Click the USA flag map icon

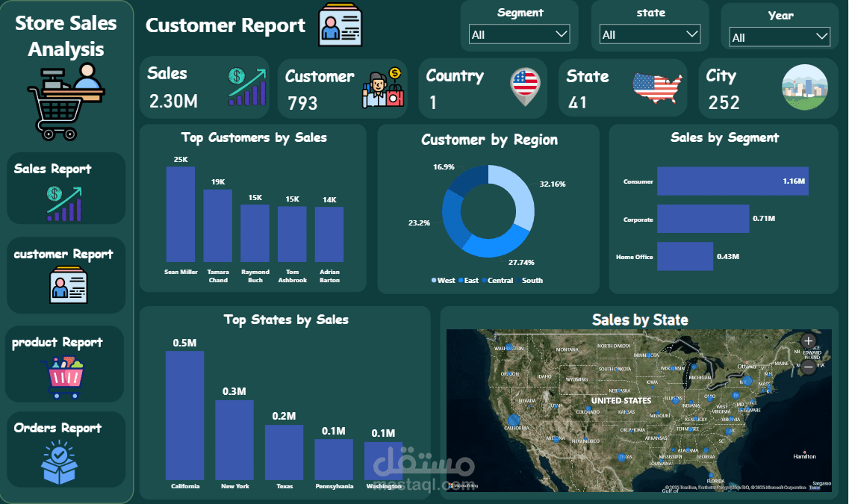pyautogui.click(x=658, y=88)
